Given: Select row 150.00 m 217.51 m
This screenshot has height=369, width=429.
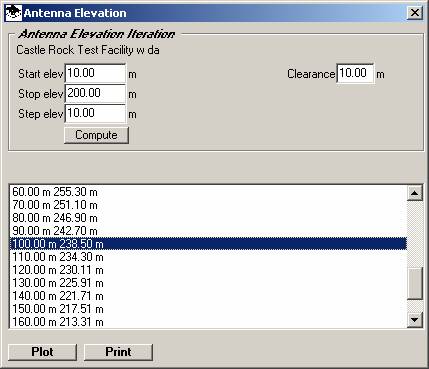Looking at the screenshot, I should 208,309.
